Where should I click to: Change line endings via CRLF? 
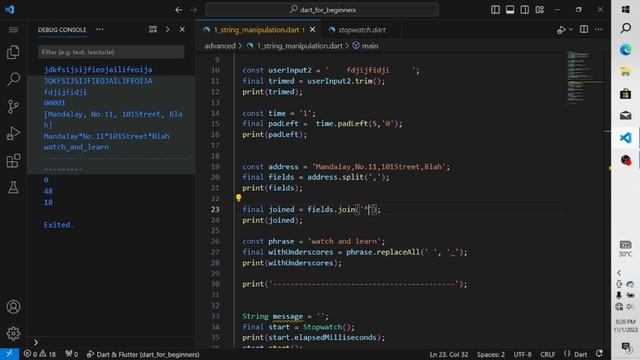[x=547, y=354]
